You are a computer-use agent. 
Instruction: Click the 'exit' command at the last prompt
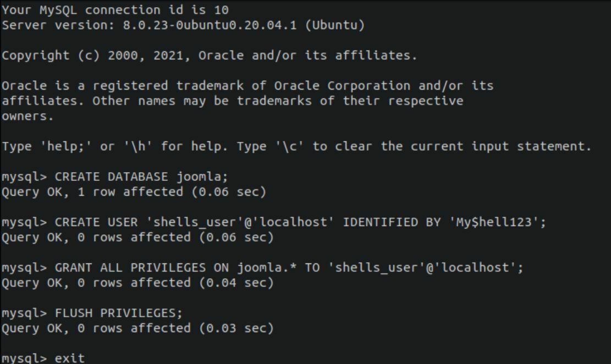tap(70, 359)
